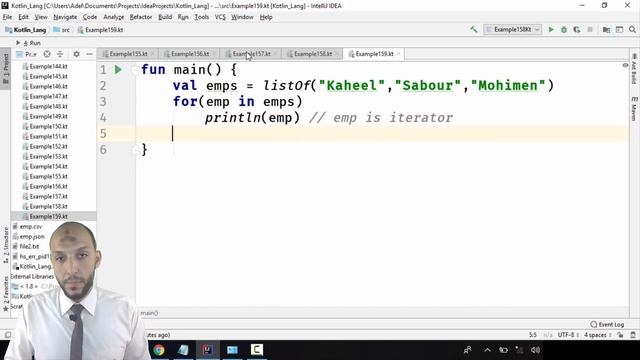Image resolution: width=640 pixels, height=360 pixels.
Task: Click the Search Everywhere magnifier icon
Action: point(632,29)
